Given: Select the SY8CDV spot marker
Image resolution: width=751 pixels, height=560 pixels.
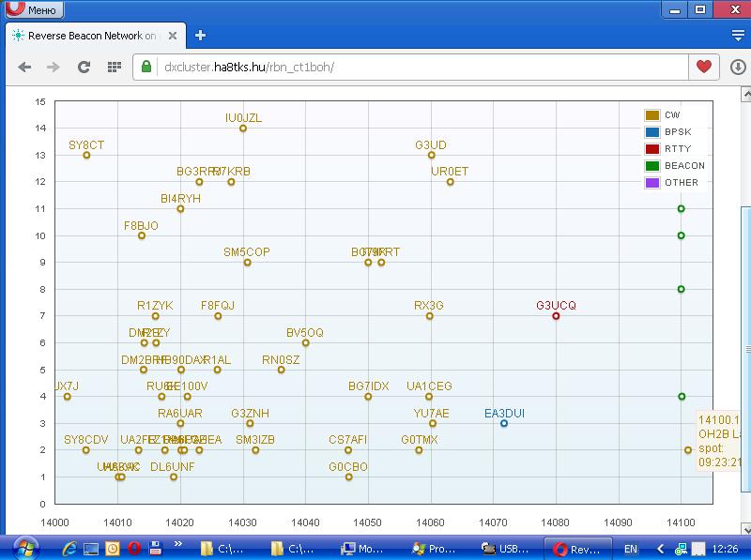Looking at the screenshot, I should (x=86, y=450).
